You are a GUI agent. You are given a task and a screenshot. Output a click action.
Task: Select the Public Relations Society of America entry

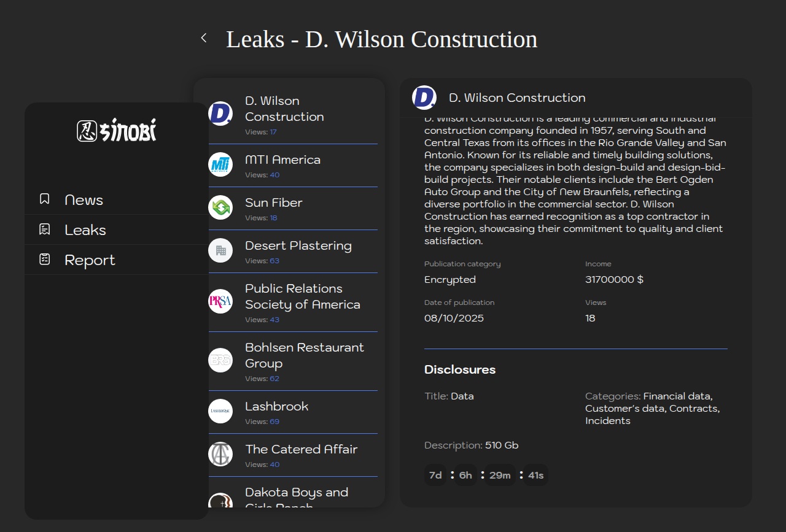click(302, 296)
